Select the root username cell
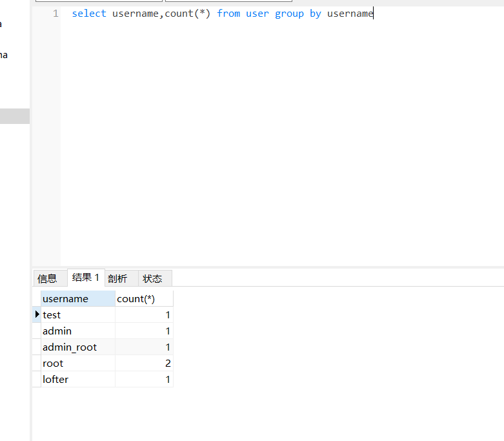 click(x=78, y=363)
